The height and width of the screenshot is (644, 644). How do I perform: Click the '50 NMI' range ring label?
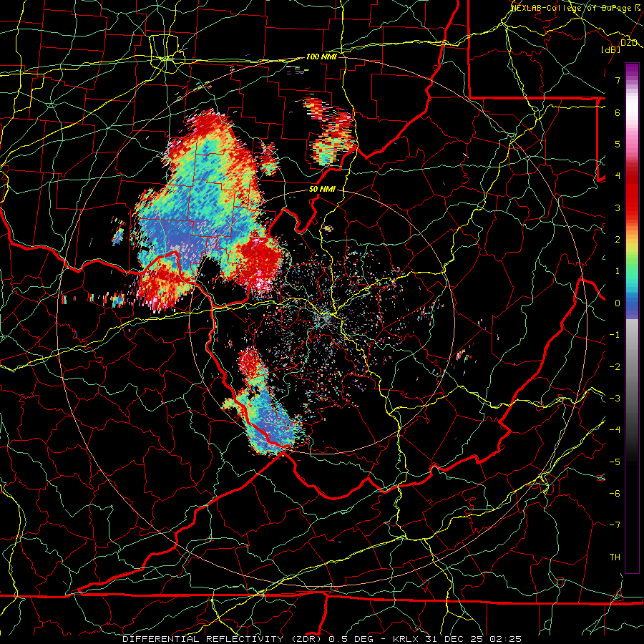(x=323, y=190)
